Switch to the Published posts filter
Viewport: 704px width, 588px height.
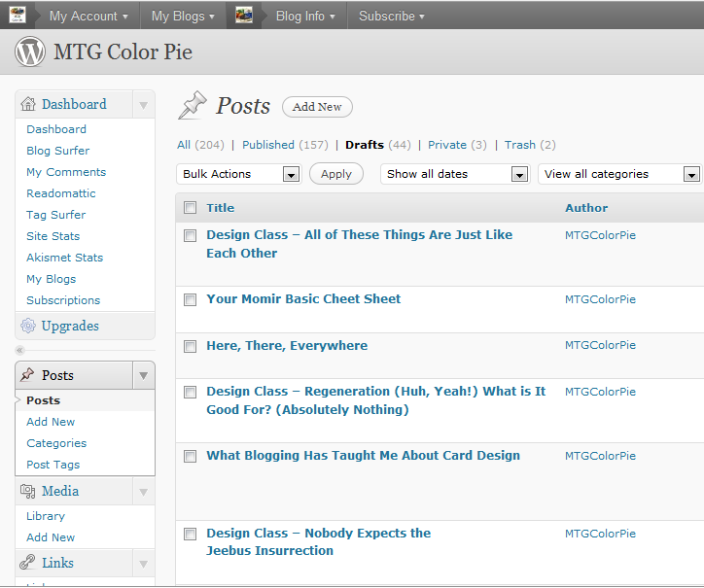pos(268,145)
